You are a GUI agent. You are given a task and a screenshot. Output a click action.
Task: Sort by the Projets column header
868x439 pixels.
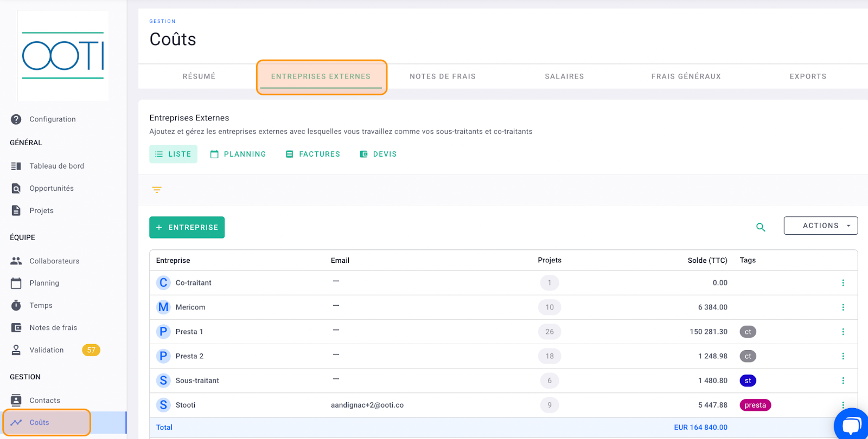550,260
